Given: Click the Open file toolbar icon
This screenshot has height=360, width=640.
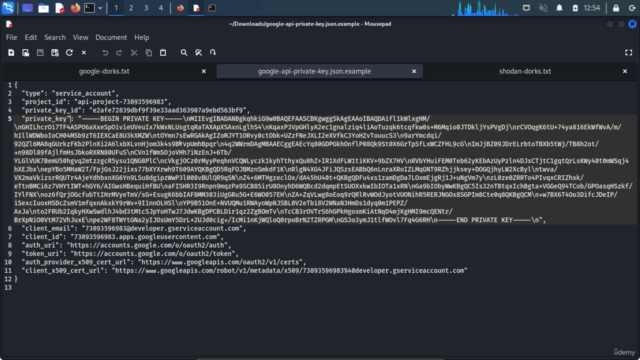Looking at the screenshot, I should [25, 53].
